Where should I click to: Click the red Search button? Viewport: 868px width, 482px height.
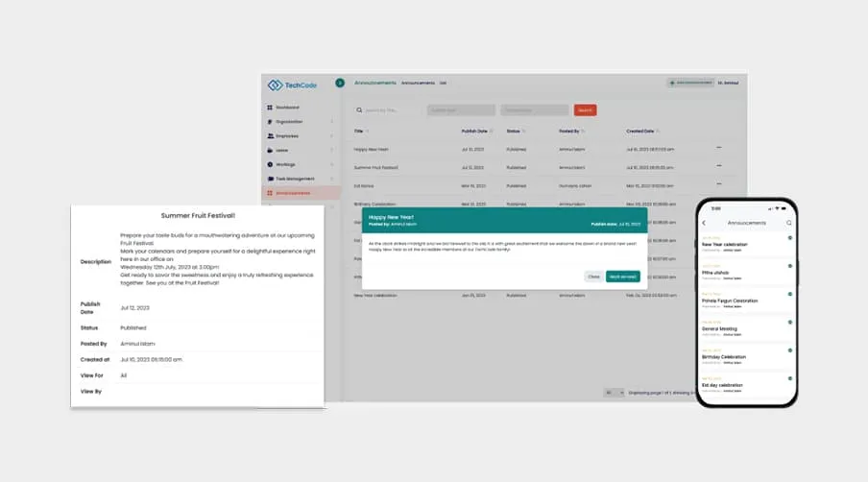(x=585, y=110)
